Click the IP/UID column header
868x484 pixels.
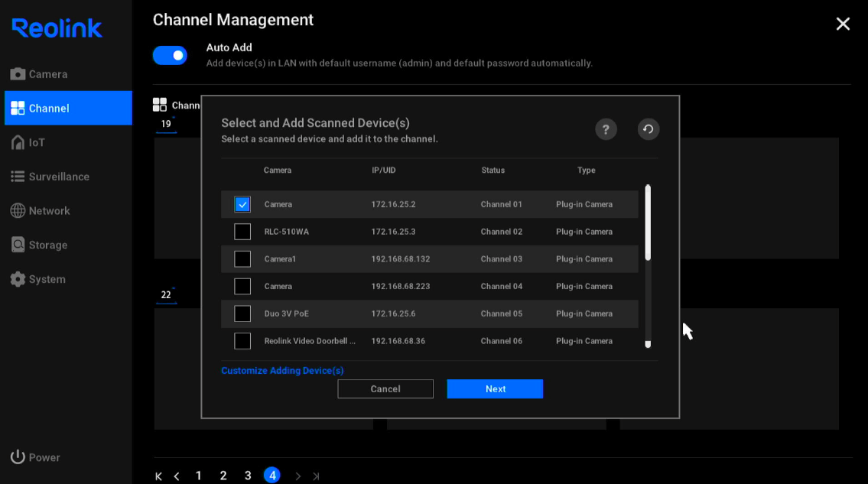point(384,170)
